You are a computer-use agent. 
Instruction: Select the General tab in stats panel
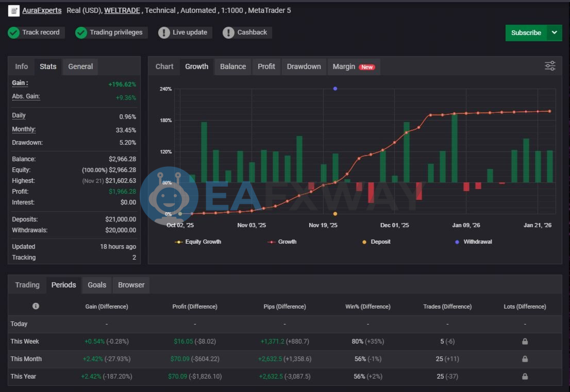(80, 66)
